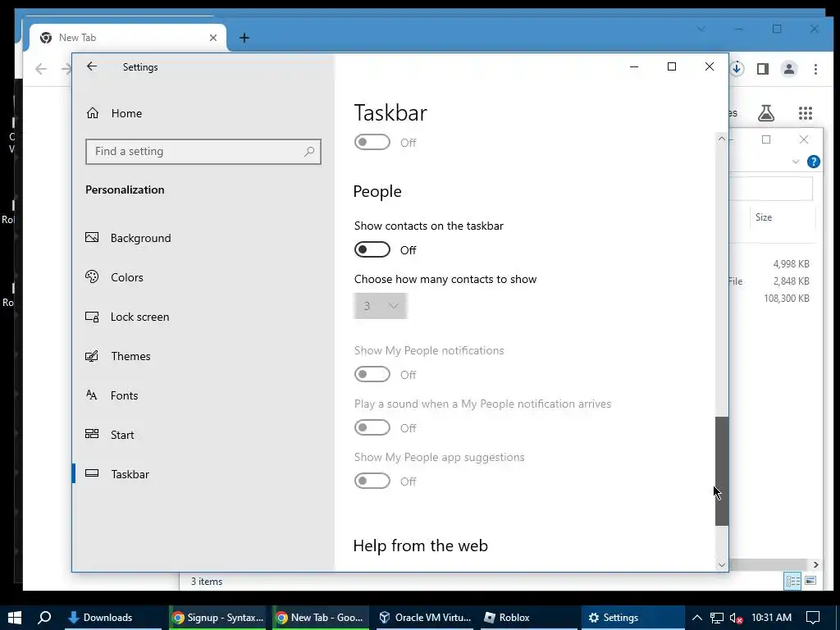This screenshot has width=840, height=630.
Task: Open Chrome Labs flask icon
Action: click(766, 113)
